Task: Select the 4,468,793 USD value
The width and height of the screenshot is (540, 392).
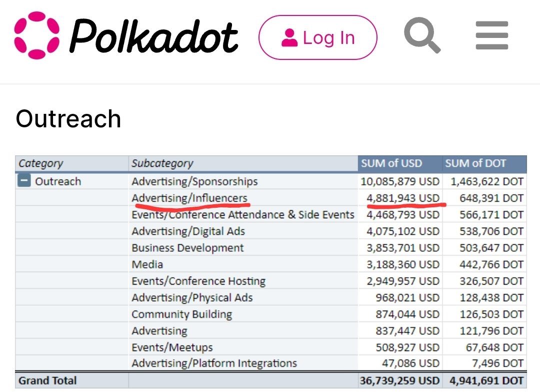Action: [x=403, y=215]
